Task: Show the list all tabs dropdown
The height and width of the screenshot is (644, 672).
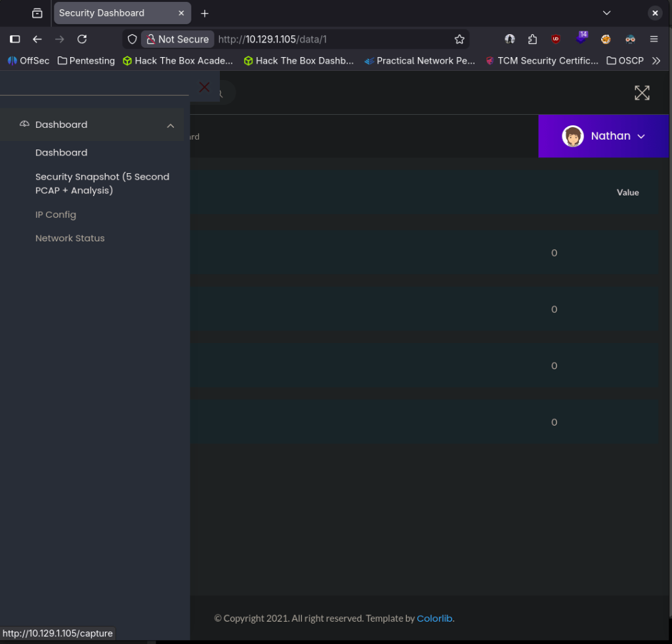Action: click(606, 13)
